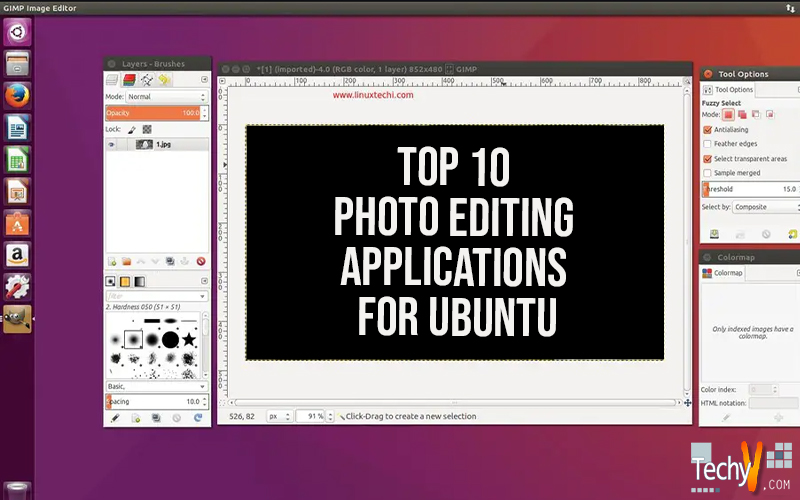Viewport: 800px width, 500px height.
Task: Open Firefox from the Ubuntu launcher
Action: [18, 96]
